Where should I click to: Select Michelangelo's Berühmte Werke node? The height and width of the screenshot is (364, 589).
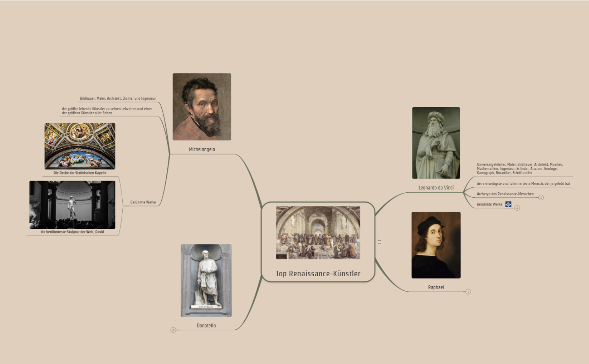(x=143, y=202)
